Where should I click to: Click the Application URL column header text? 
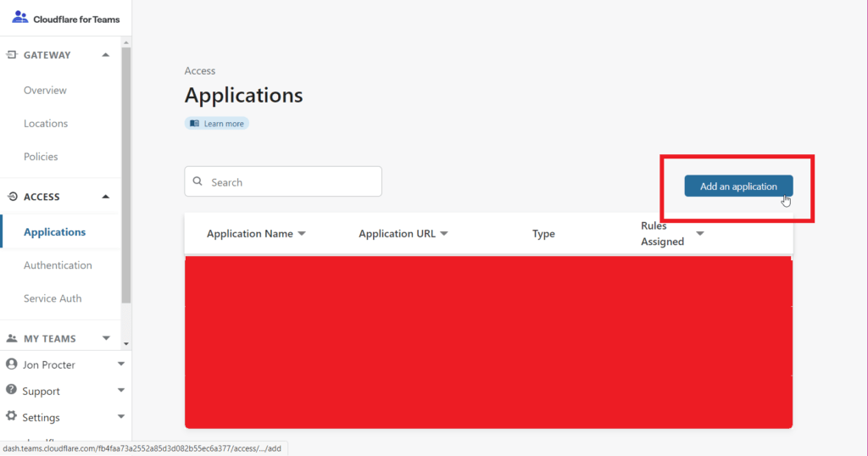click(397, 234)
